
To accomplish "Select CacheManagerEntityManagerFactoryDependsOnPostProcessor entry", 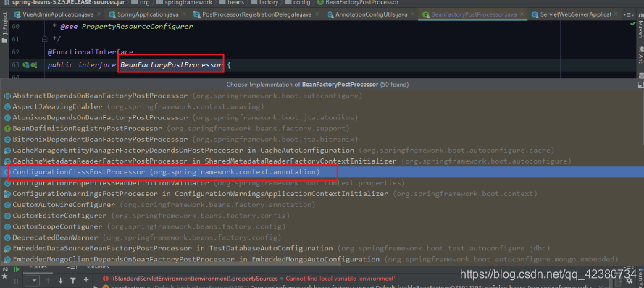I will (x=322, y=151).
